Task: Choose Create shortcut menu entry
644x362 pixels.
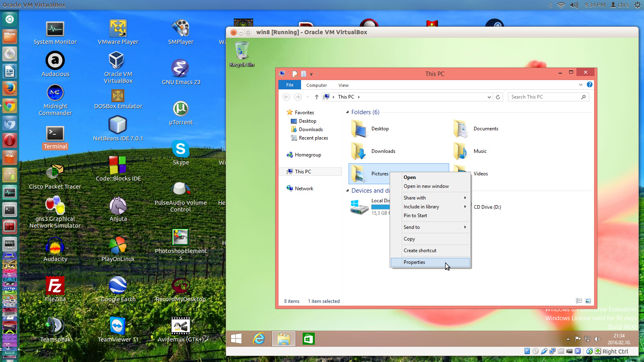Action: pyautogui.click(x=430, y=251)
